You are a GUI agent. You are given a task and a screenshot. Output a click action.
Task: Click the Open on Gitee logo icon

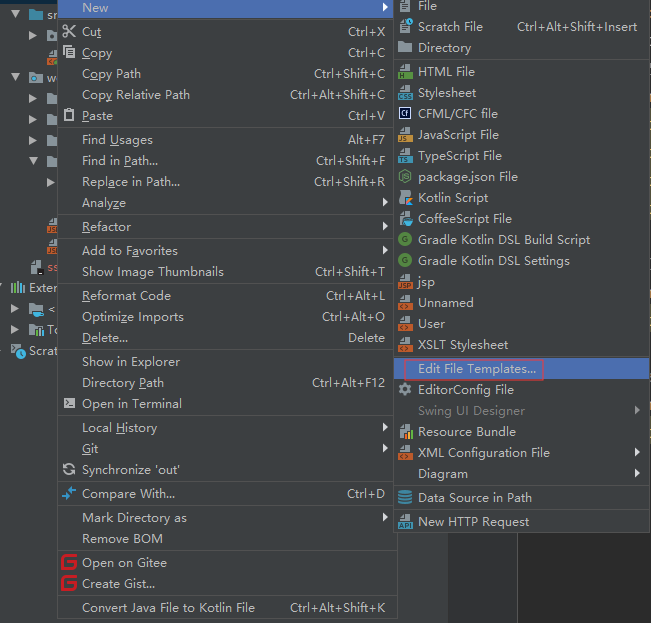coord(69,562)
